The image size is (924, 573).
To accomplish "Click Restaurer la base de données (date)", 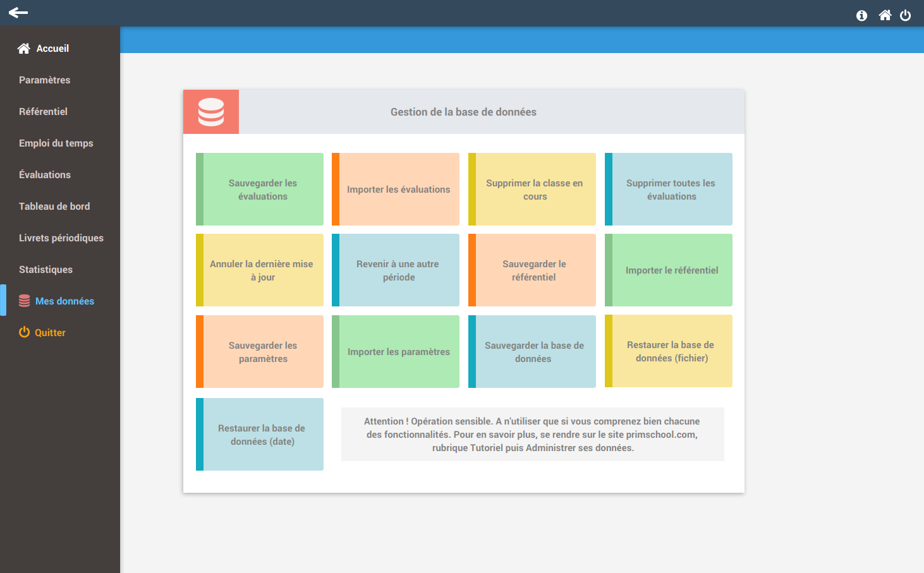I will 260,435.
